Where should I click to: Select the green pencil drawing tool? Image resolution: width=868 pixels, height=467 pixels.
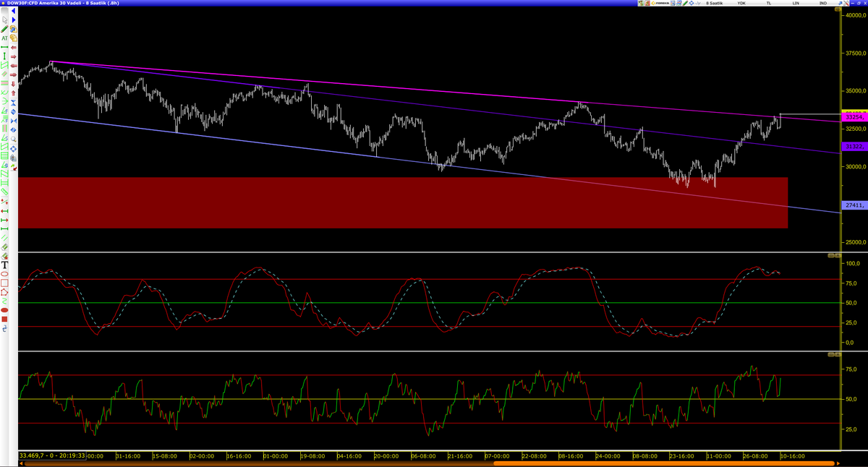pos(4,29)
